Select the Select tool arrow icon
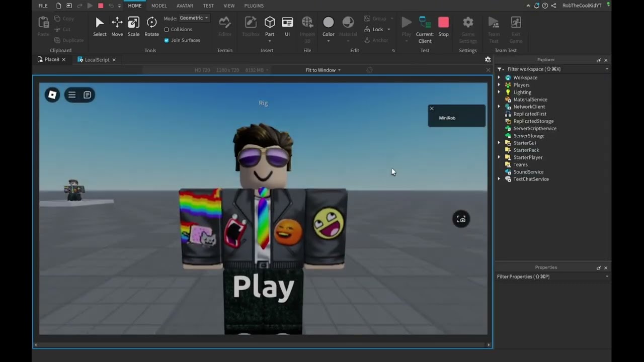The image size is (644, 362). [100, 23]
